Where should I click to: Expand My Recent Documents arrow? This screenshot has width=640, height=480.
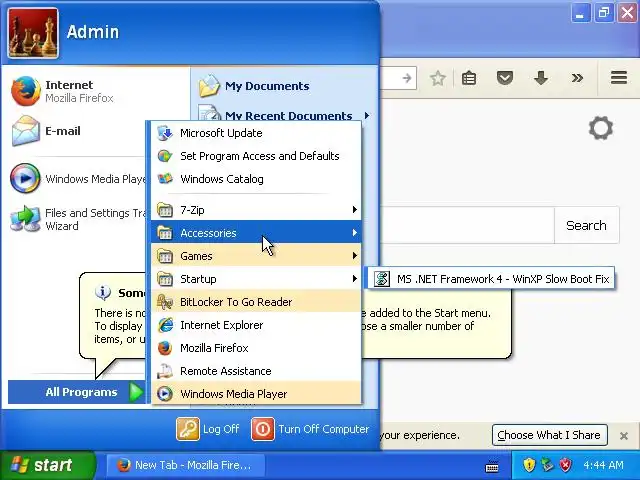367,116
